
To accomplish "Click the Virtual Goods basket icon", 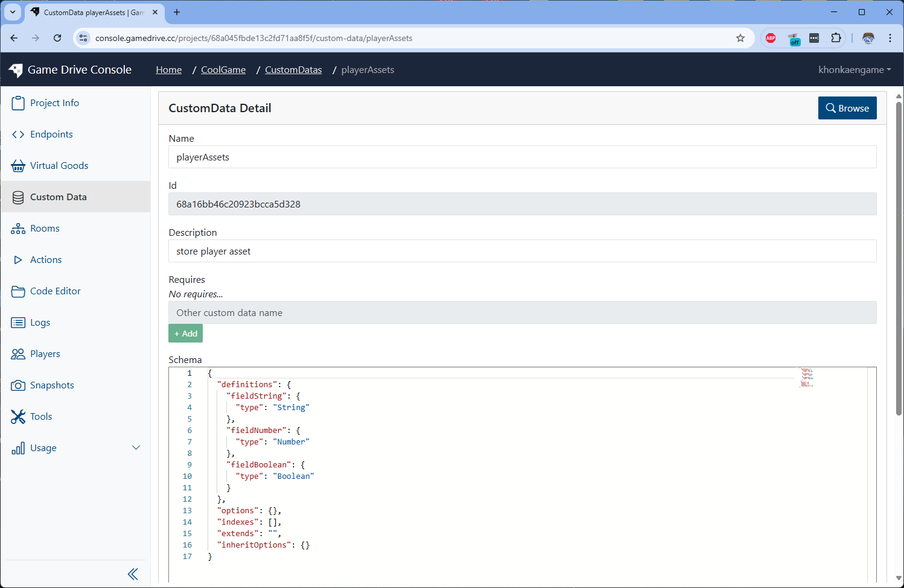I will pyautogui.click(x=18, y=166).
